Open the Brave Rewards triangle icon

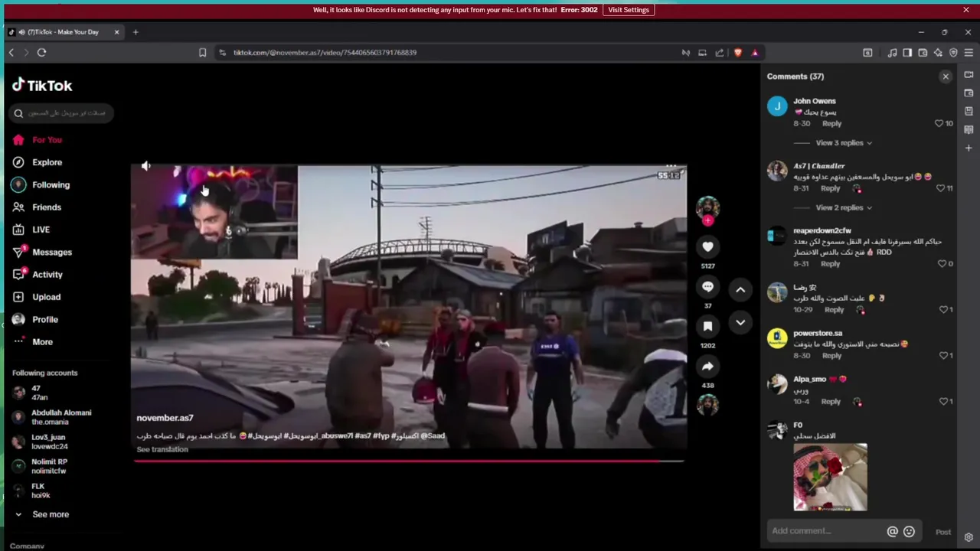click(755, 53)
